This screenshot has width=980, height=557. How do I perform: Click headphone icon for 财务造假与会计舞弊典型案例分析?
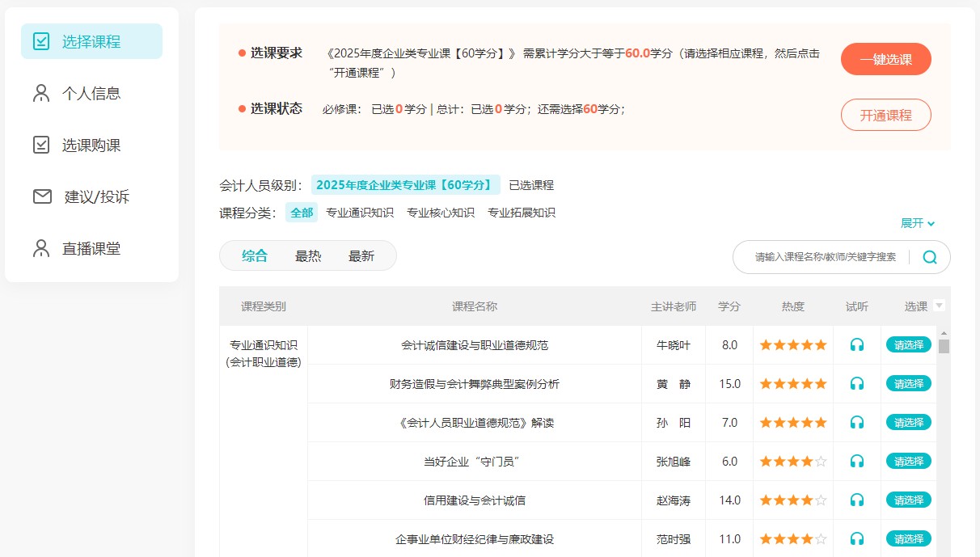pyautogui.click(x=857, y=384)
